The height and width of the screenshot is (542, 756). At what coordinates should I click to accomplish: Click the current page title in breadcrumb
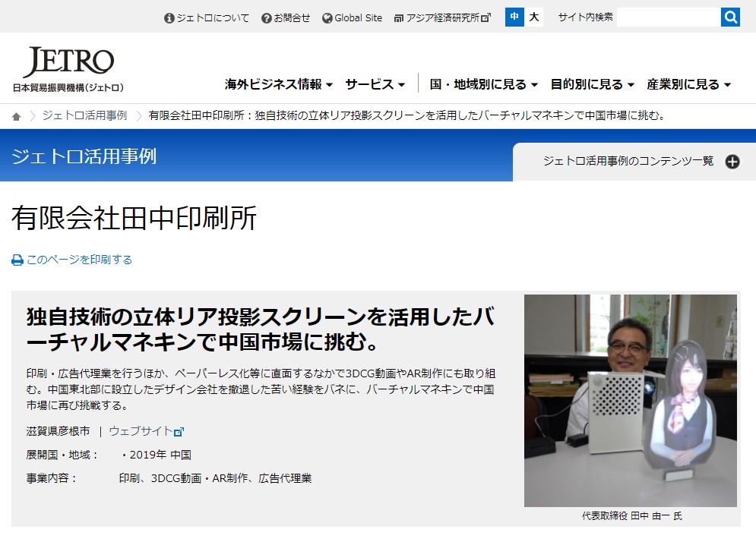408,115
